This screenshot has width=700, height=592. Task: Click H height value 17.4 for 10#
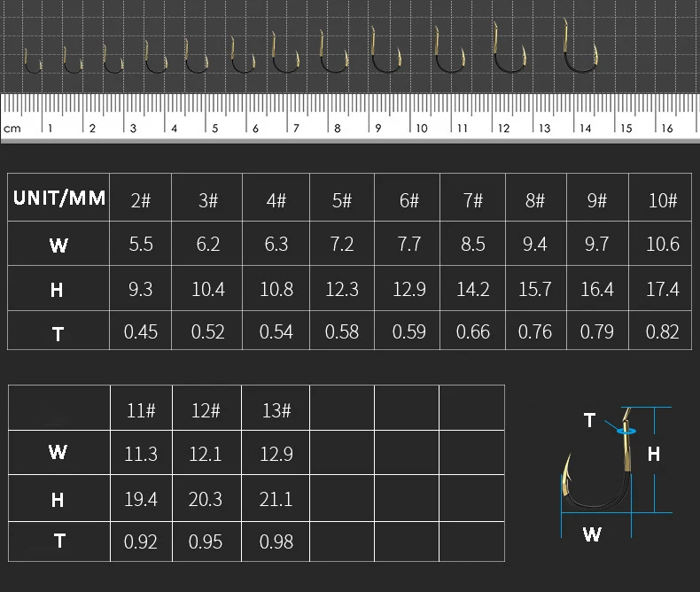coord(663,289)
